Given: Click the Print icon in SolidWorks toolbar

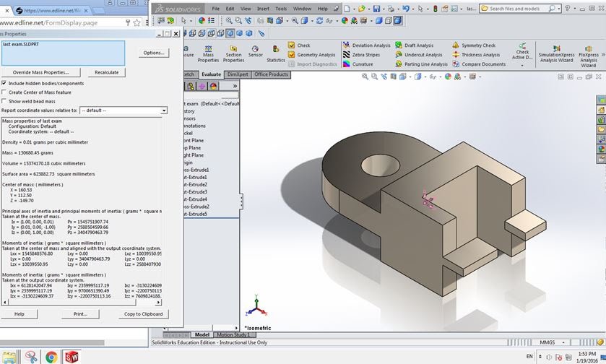Looking at the screenshot, I should coord(391,9).
